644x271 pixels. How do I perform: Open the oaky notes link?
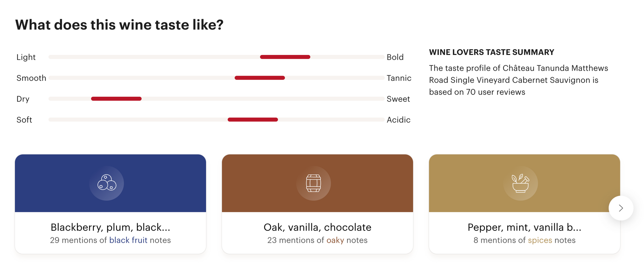pos(335,240)
